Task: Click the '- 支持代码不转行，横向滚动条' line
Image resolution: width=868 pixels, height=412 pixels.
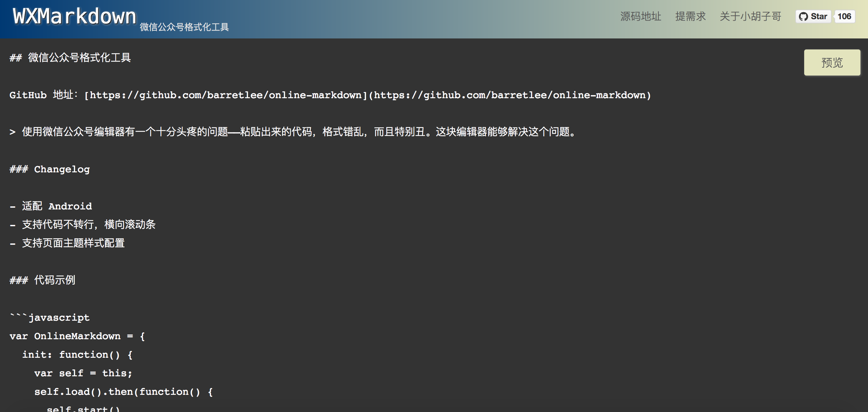Action: click(83, 225)
